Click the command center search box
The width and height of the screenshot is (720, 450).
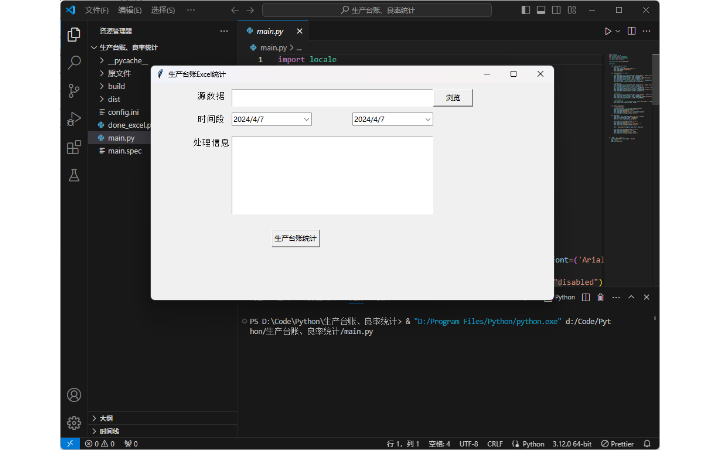(x=377, y=10)
